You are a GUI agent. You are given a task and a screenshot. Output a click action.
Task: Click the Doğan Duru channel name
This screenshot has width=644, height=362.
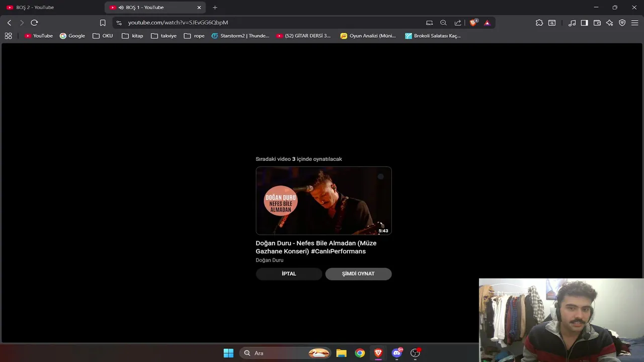pos(270,260)
